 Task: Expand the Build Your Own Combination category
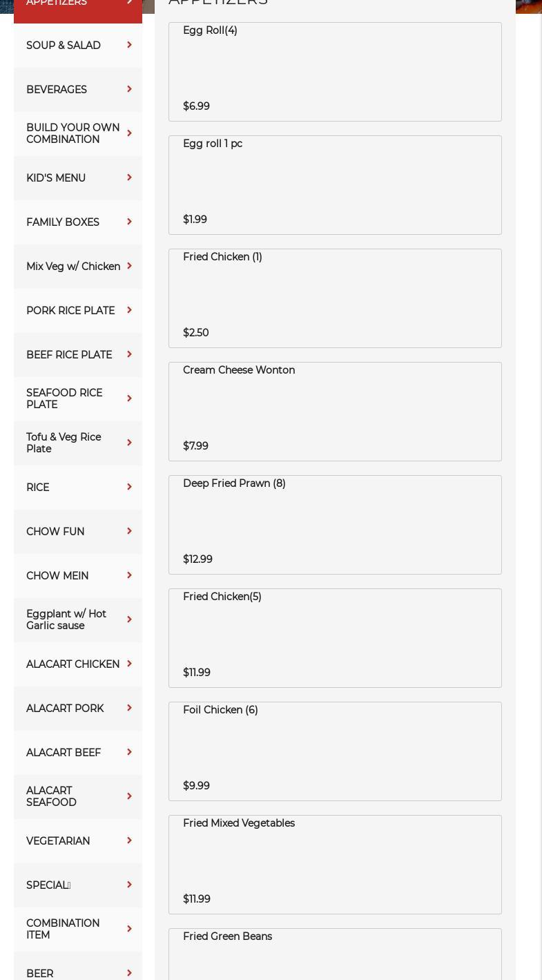pos(72,134)
